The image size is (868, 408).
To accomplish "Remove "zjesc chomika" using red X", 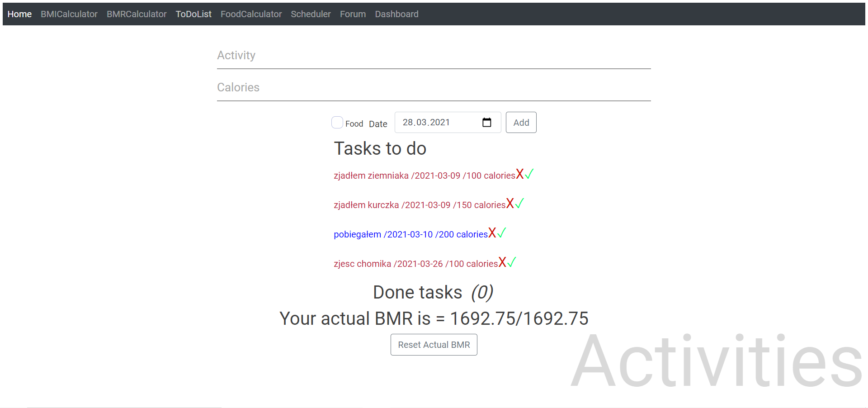I will [x=502, y=262].
